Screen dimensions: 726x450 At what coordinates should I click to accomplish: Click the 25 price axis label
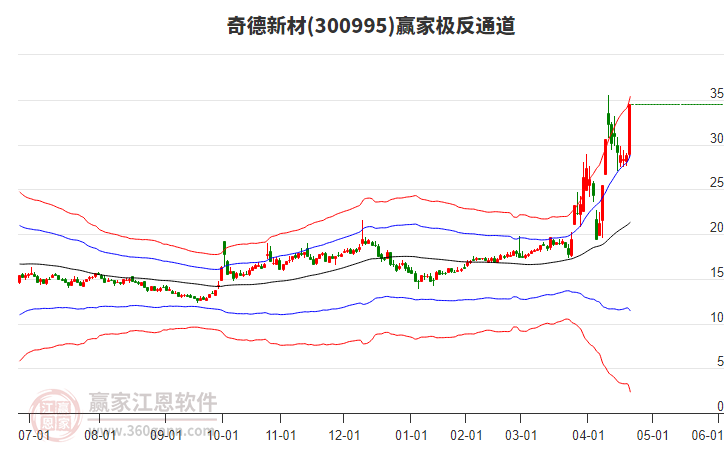(717, 183)
